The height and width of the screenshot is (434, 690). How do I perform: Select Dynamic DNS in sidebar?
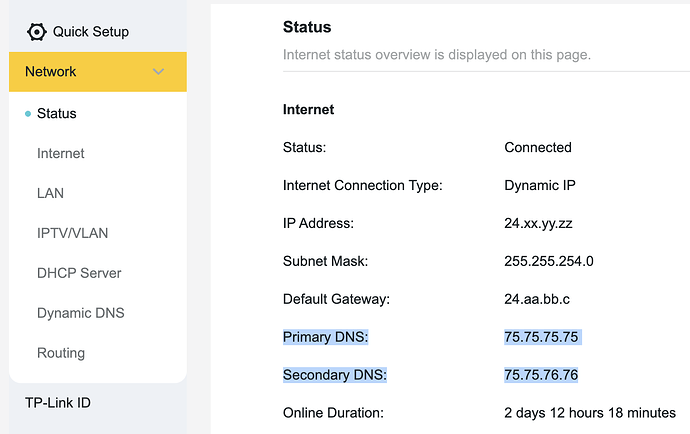tap(80, 313)
